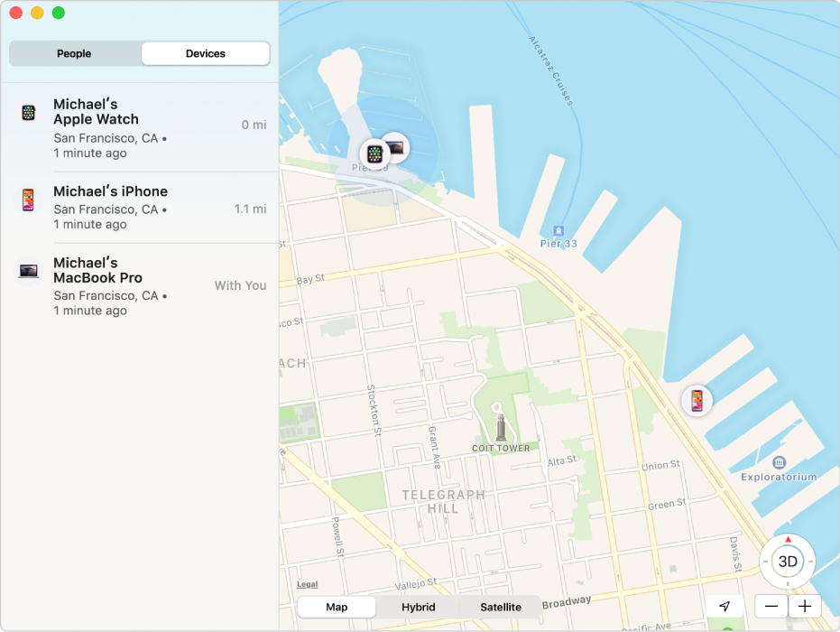Image resolution: width=840 pixels, height=632 pixels.
Task: Click the Bay St street label
Action: click(310, 279)
